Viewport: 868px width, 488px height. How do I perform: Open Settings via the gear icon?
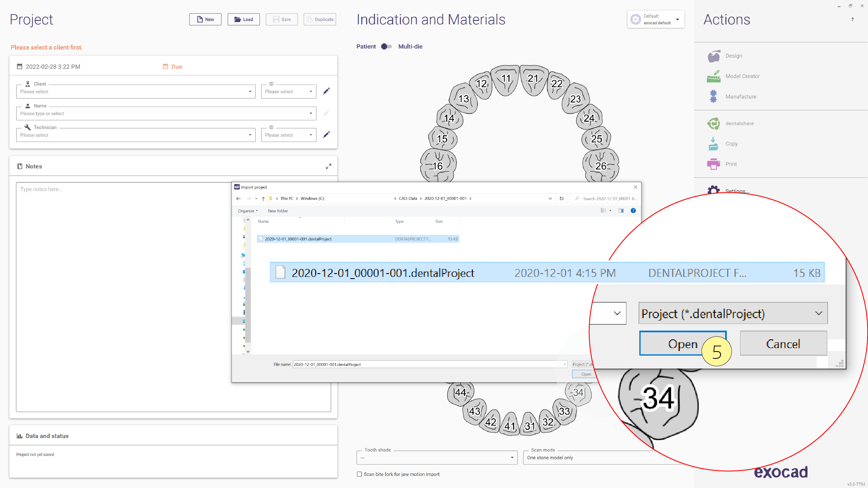(x=714, y=190)
